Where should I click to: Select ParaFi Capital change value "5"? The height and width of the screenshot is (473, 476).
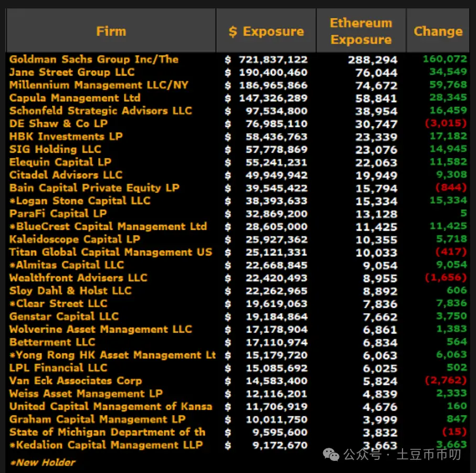pyautogui.click(x=463, y=213)
